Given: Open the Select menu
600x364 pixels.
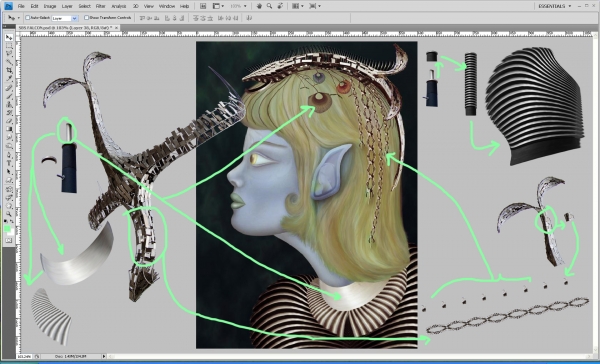Looking at the screenshot, I should 85,6.
